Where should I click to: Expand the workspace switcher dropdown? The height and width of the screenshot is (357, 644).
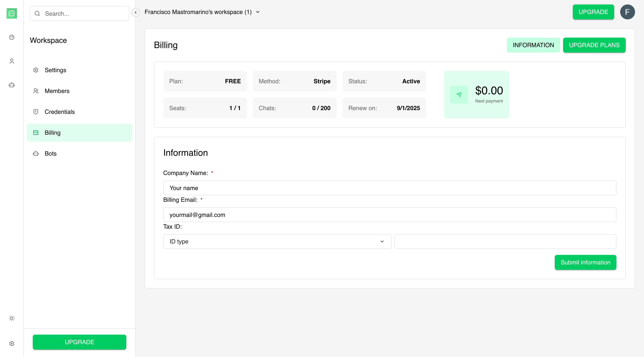[258, 12]
